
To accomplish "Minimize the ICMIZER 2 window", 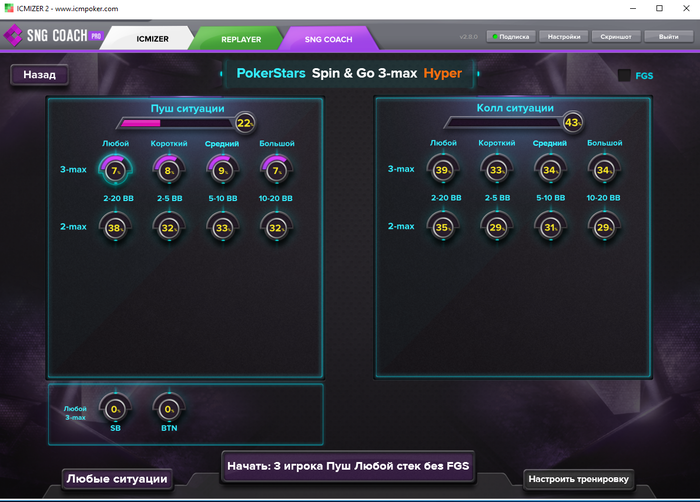I will pyautogui.click(x=633, y=8).
